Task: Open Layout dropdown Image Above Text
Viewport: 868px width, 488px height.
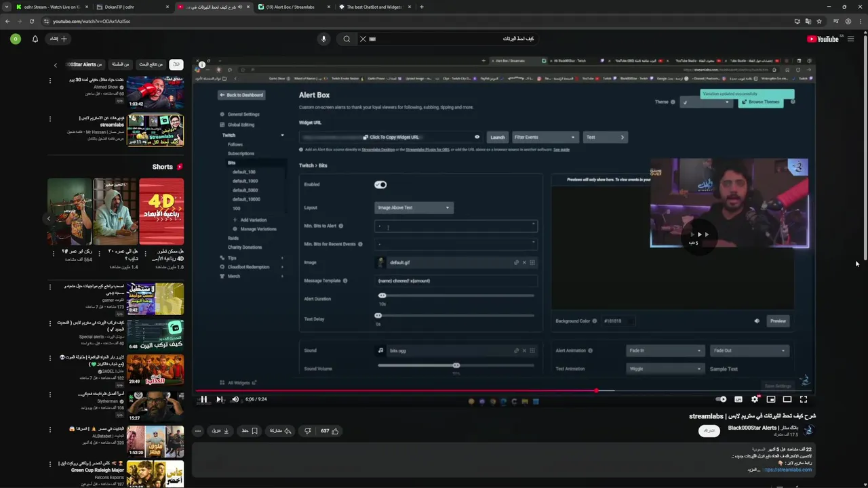Action: pyautogui.click(x=414, y=207)
